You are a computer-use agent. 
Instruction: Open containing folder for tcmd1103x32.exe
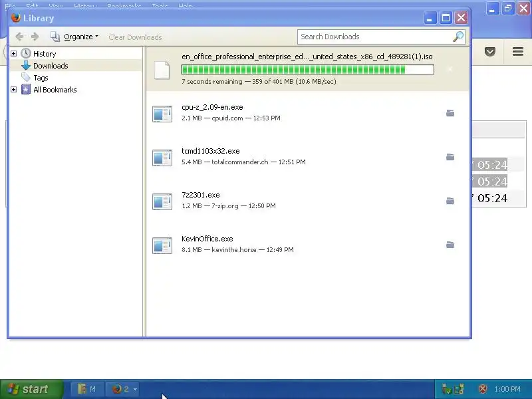(x=450, y=157)
